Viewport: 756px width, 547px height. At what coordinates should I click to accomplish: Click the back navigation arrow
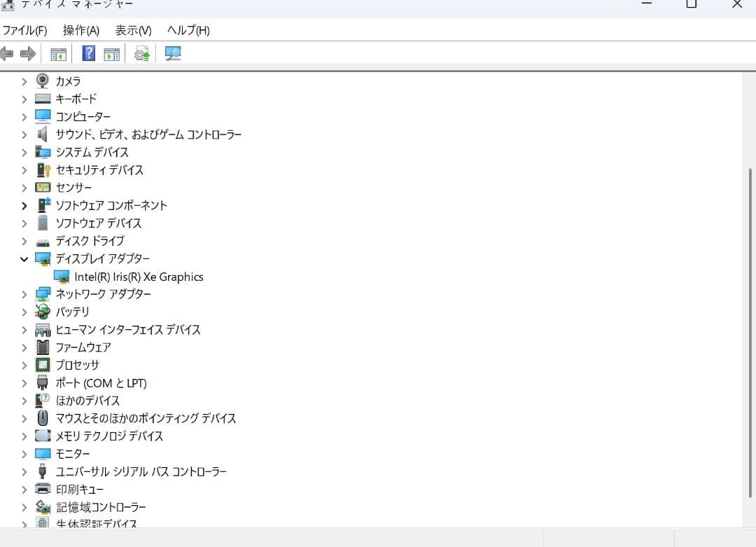tap(8, 53)
